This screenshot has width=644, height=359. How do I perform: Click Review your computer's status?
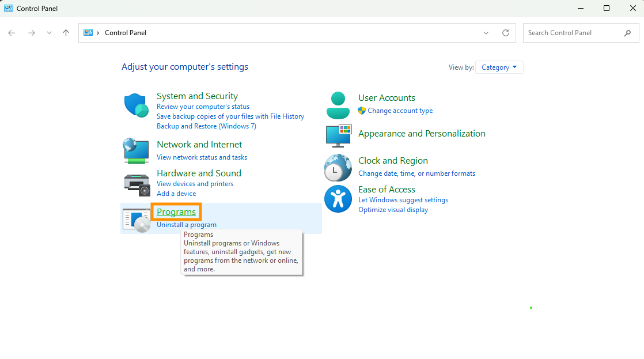[203, 107]
